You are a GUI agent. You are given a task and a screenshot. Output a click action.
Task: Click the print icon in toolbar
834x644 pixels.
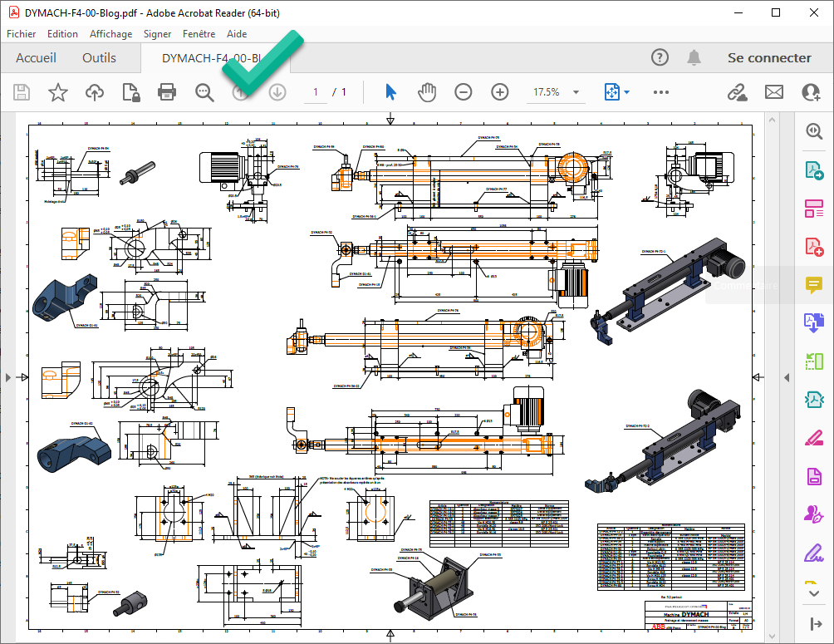click(167, 92)
